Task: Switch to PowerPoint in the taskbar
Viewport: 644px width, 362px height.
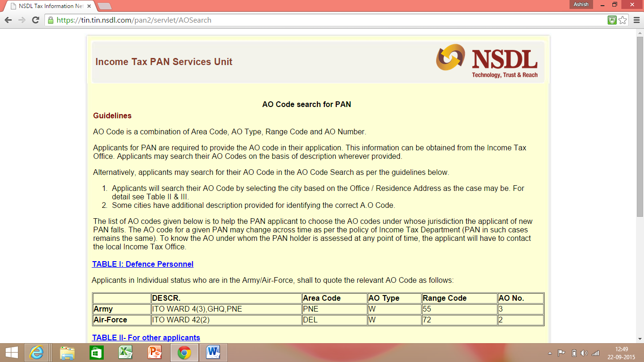Action: (155, 353)
